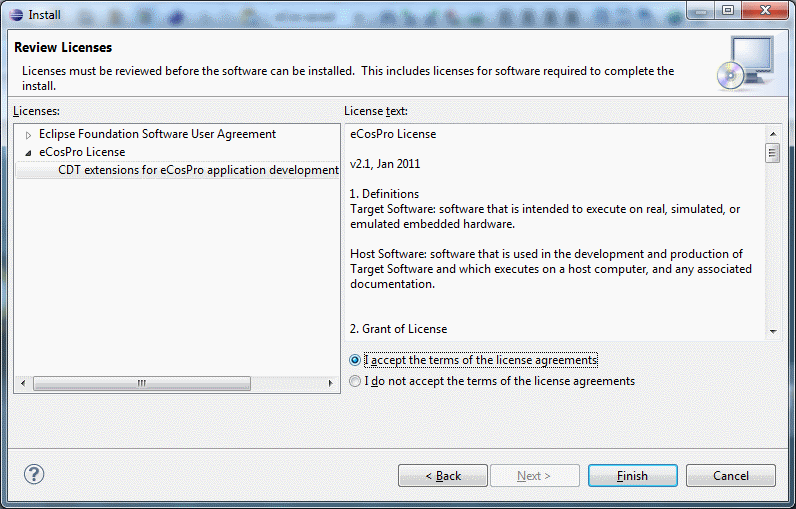Image resolution: width=796 pixels, height=509 pixels.
Task: Click the Licenses list horizontal scrollbar thumb
Action: coord(142,383)
